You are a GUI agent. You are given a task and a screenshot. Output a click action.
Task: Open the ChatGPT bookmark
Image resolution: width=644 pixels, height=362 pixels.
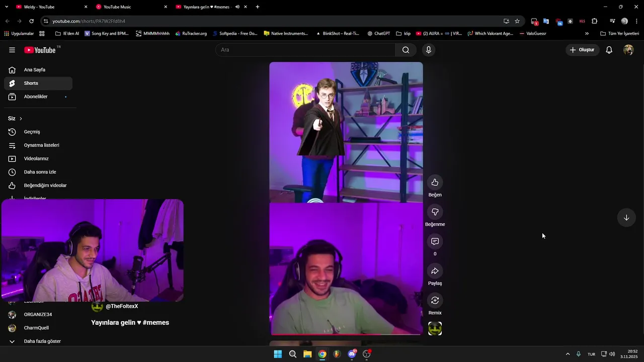(378, 34)
